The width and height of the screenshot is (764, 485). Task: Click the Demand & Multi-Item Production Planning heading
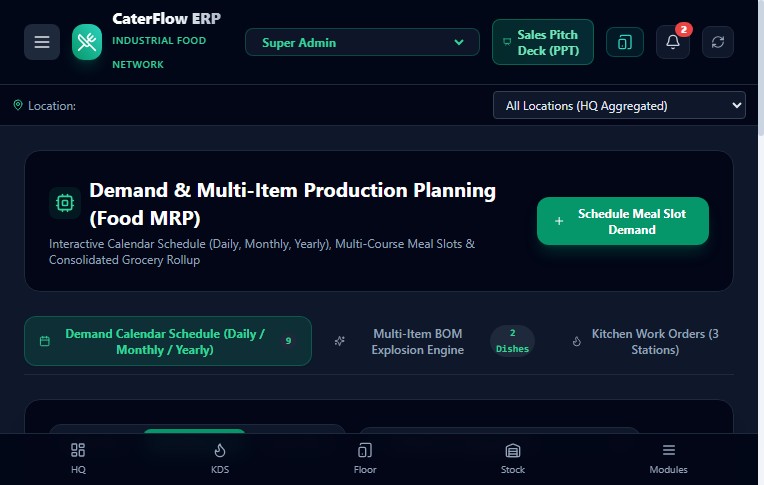point(292,204)
